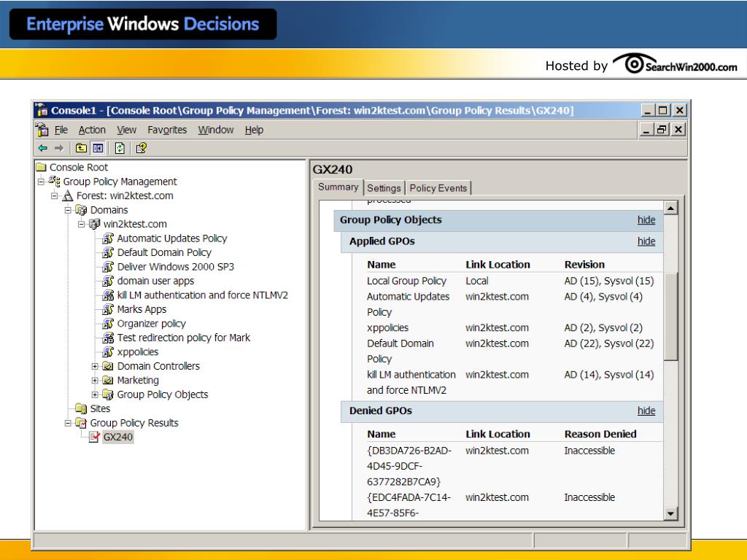Click the Marketing OU icon

[108, 381]
